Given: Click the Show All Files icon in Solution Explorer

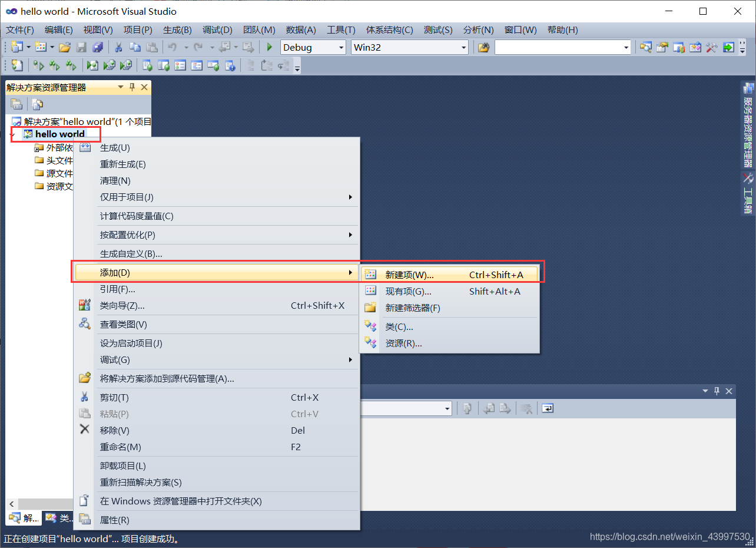Looking at the screenshot, I should click(37, 104).
